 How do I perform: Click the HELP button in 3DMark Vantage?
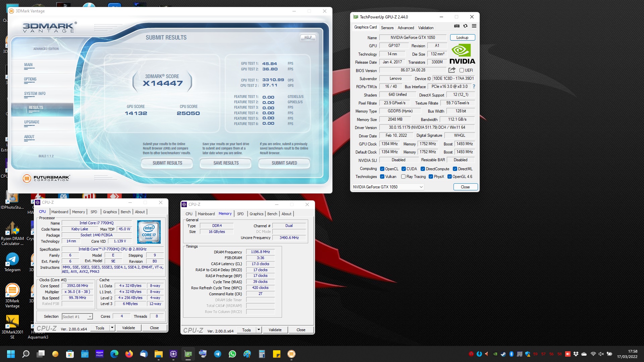click(308, 38)
